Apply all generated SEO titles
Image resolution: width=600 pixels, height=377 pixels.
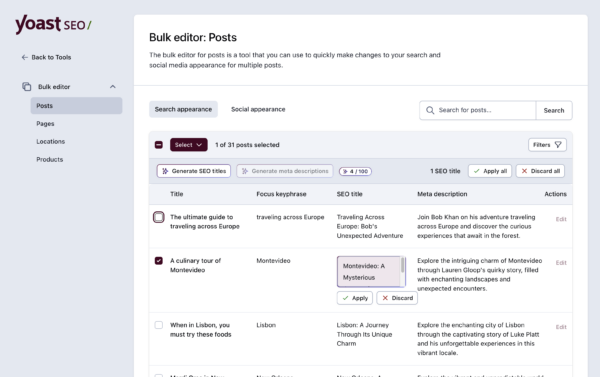pos(490,171)
